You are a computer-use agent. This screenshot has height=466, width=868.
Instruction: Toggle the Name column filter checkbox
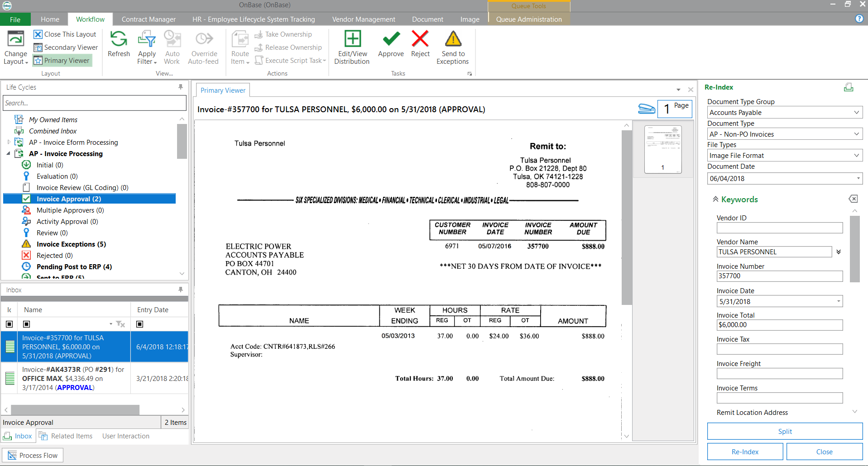27,324
